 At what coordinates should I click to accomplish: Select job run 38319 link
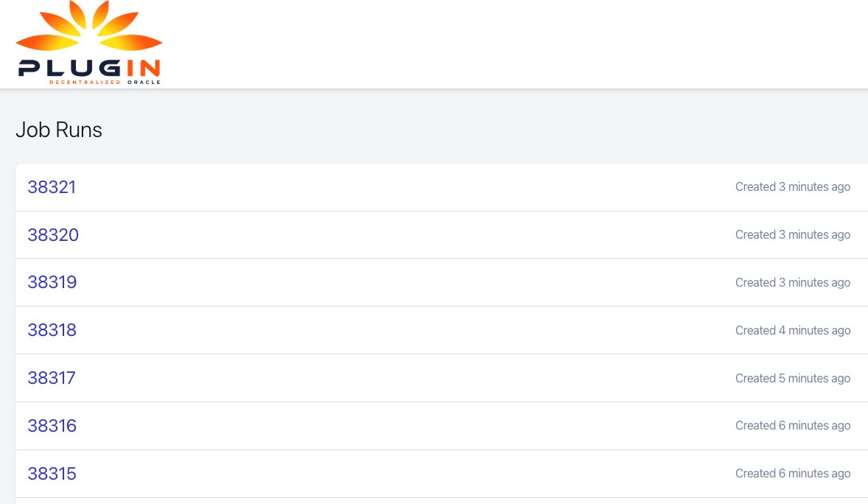[x=52, y=282]
